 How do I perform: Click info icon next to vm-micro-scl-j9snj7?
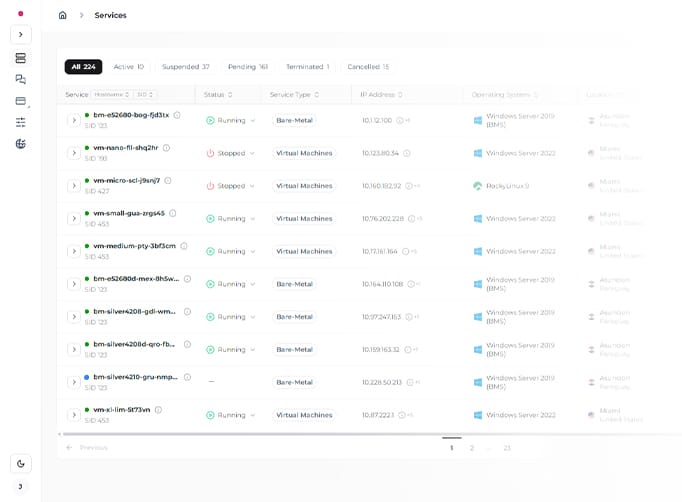coord(168,181)
